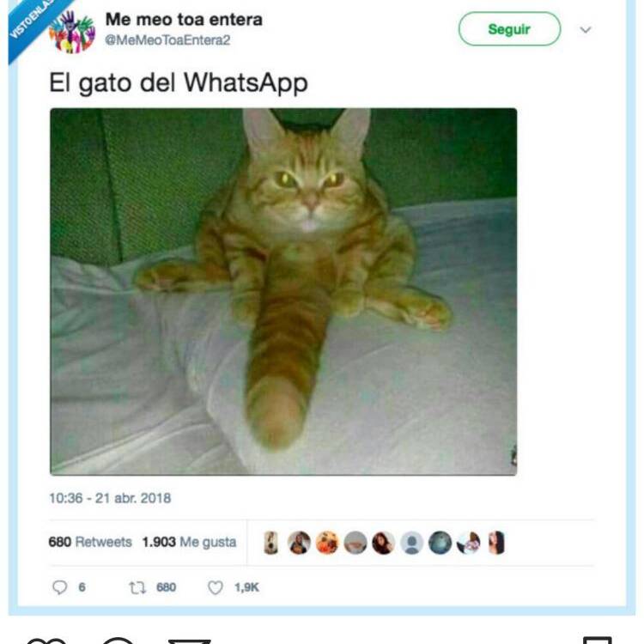Click the Seguir follow button

(509, 29)
